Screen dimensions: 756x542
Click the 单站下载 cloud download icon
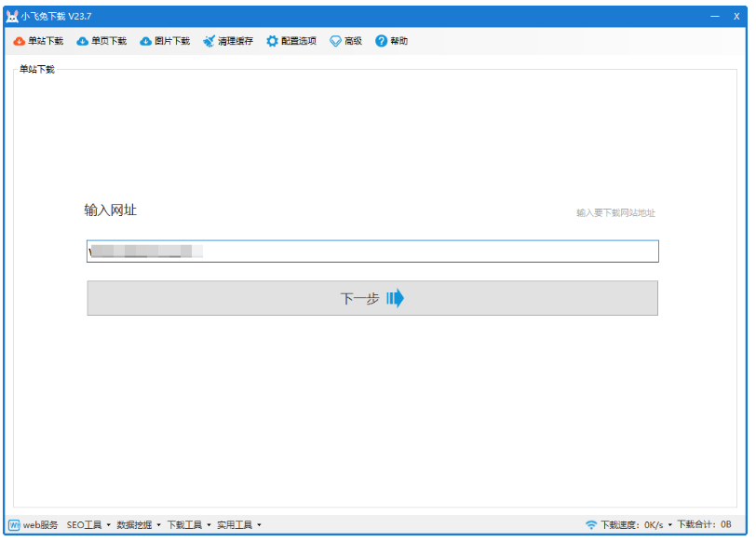[x=19, y=41]
